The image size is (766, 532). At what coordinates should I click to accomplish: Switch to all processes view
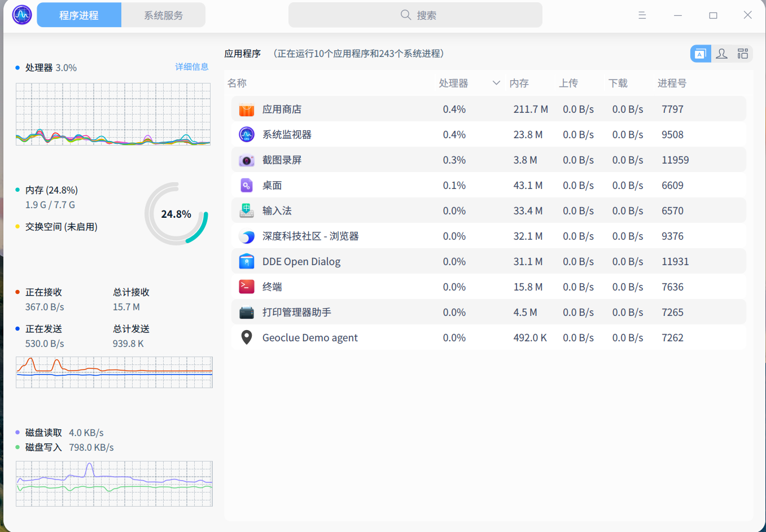[742, 54]
